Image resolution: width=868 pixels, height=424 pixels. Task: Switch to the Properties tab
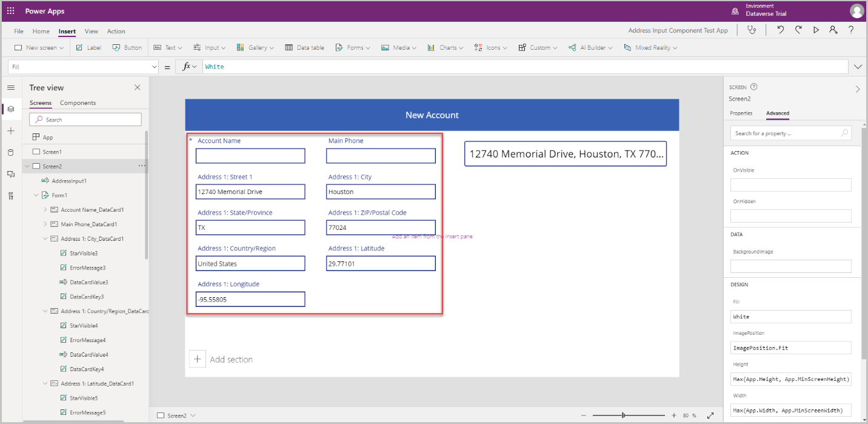click(x=741, y=113)
